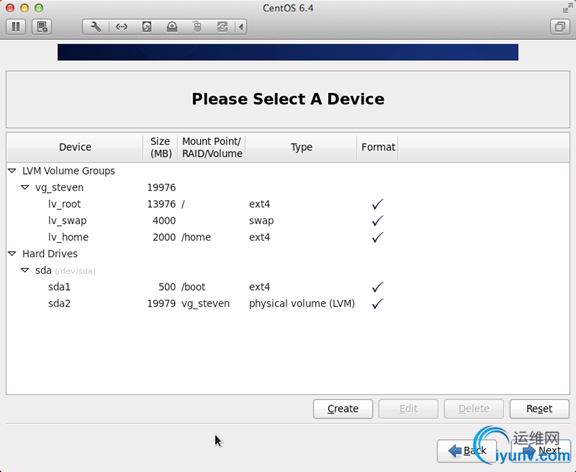Click the mouse device icon
Image resolution: width=576 pixels, height=472 pixels.
(x=197, y=27)
